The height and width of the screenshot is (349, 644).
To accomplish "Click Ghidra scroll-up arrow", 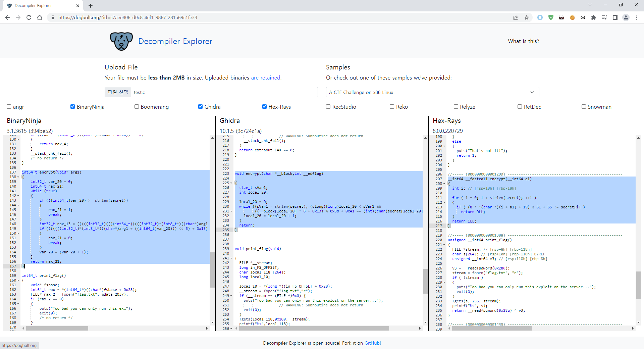I will (425, 138).
